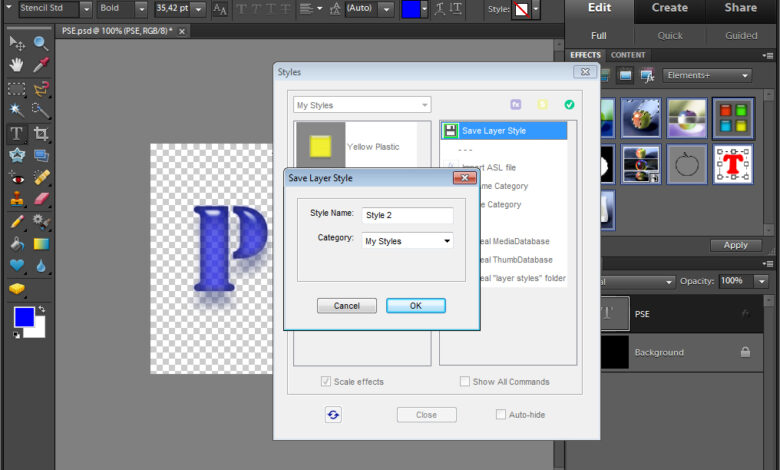Open Category dropdown in Save Layer Style
The height and width of the screenshot is (470, 780).
(407, 241)
